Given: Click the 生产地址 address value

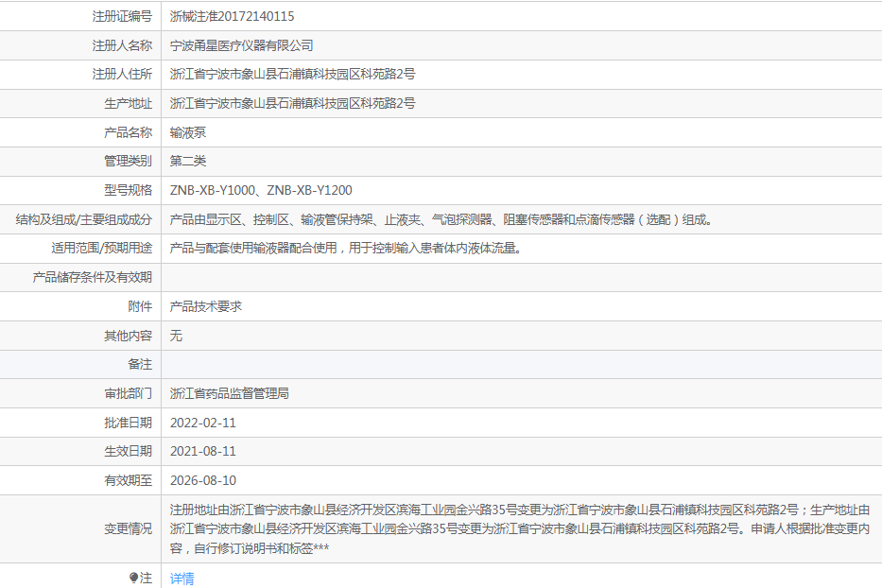Looking at the screenshot, I should pos(292,104).
